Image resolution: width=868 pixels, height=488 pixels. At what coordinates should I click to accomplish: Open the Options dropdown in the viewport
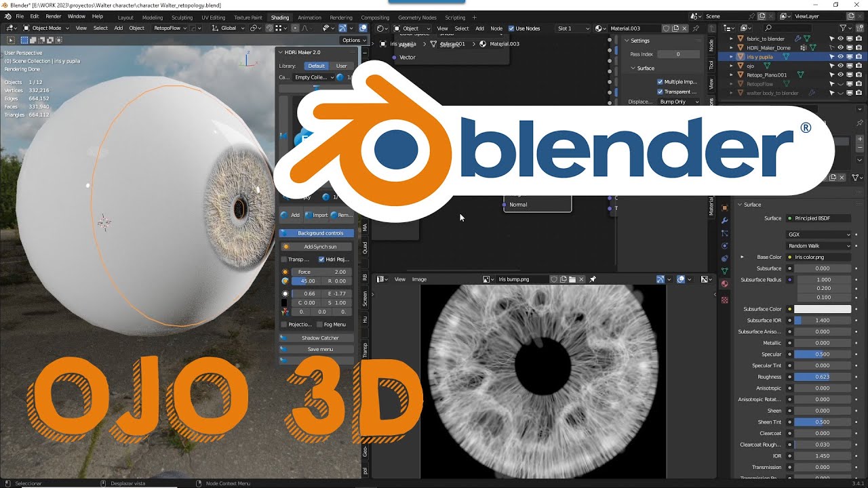tap(353, 40)
